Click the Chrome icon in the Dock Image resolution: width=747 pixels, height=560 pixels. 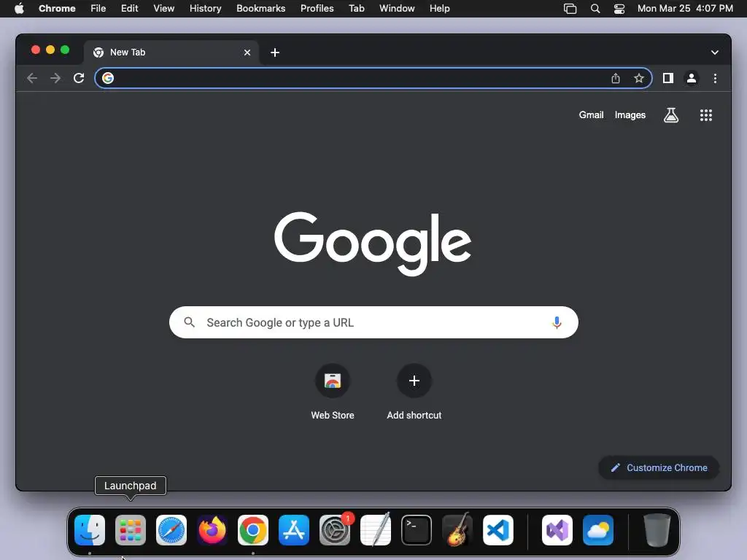tap(253, 530)
